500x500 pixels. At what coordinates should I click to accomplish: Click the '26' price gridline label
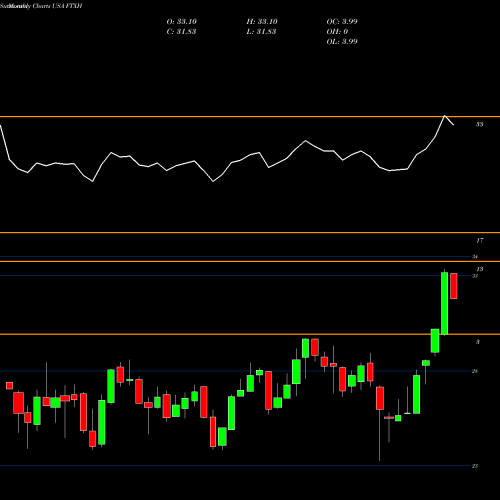tap(475, 371)
